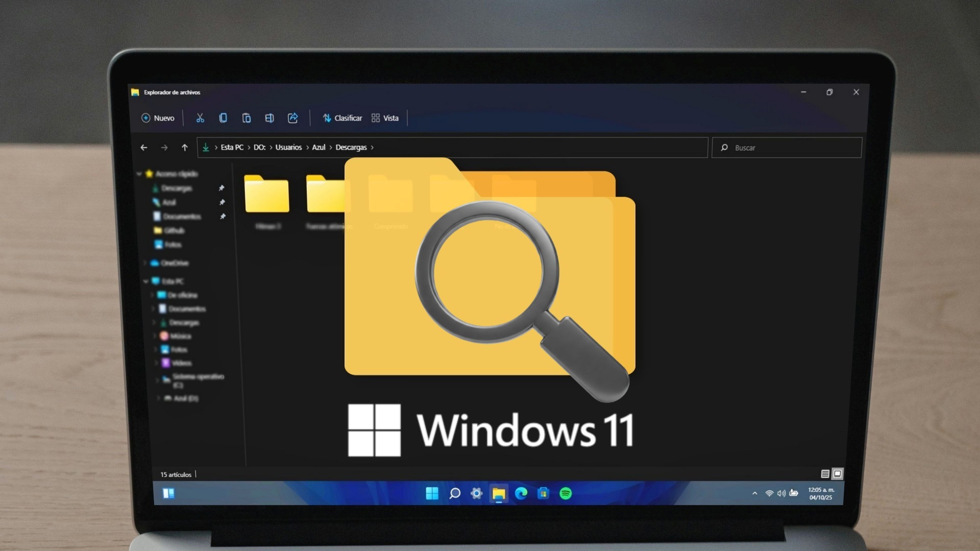This screenshot has width=980, height=551.
Task: Click the magnifier icon in Buscar box
Action: [724, 147]
